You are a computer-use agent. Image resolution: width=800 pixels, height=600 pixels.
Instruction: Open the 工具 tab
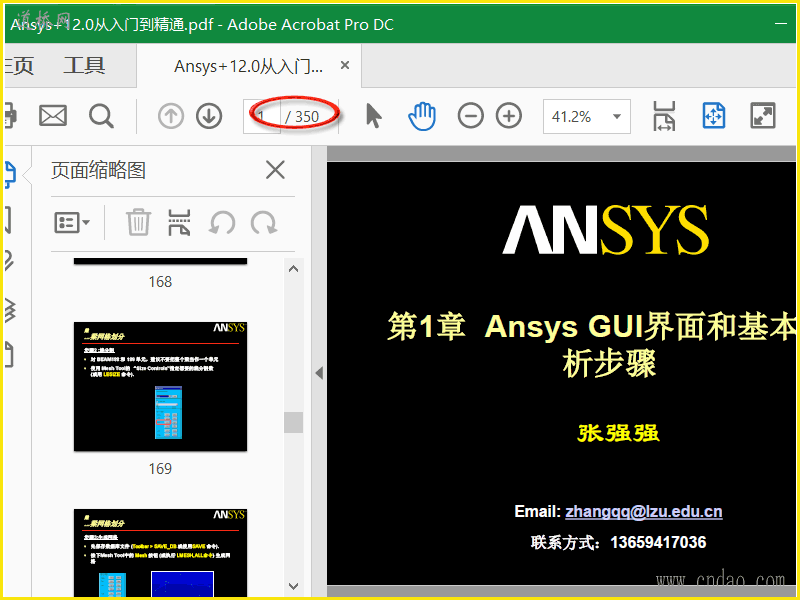[x=85, y=66]
